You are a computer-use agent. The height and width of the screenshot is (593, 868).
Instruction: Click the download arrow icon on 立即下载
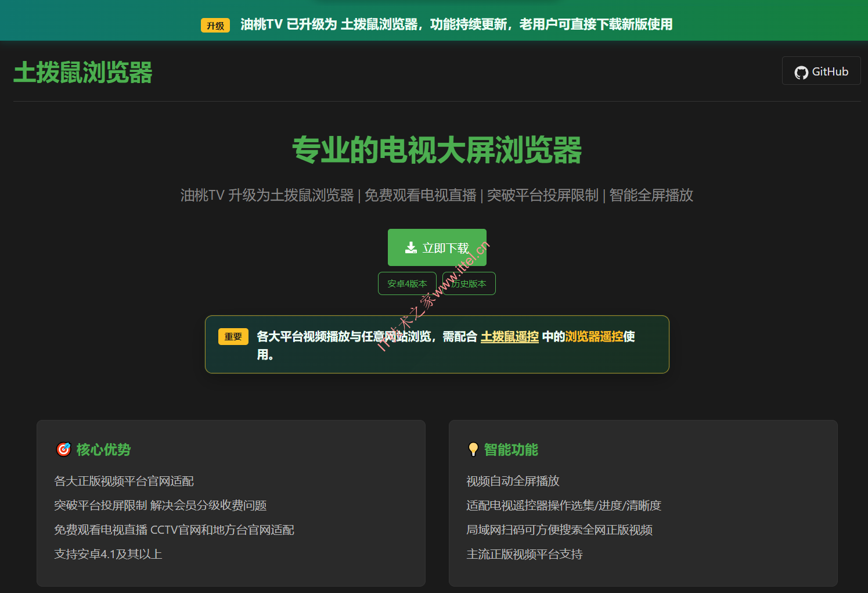[x=411, y=248]
